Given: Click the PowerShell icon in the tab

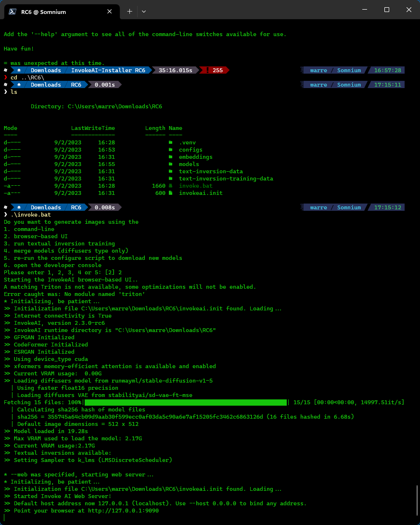Looking at the screenshot, I should (13, 12).
